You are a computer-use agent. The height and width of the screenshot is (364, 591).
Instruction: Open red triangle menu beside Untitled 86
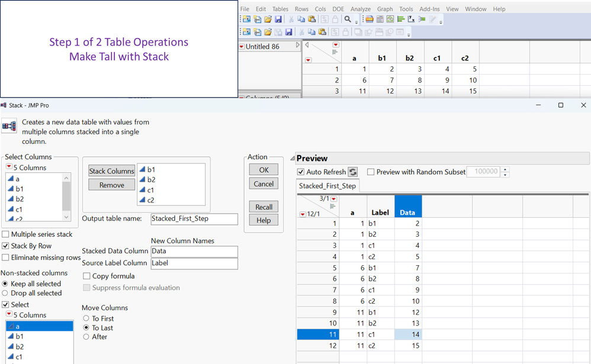click(242, 47)
